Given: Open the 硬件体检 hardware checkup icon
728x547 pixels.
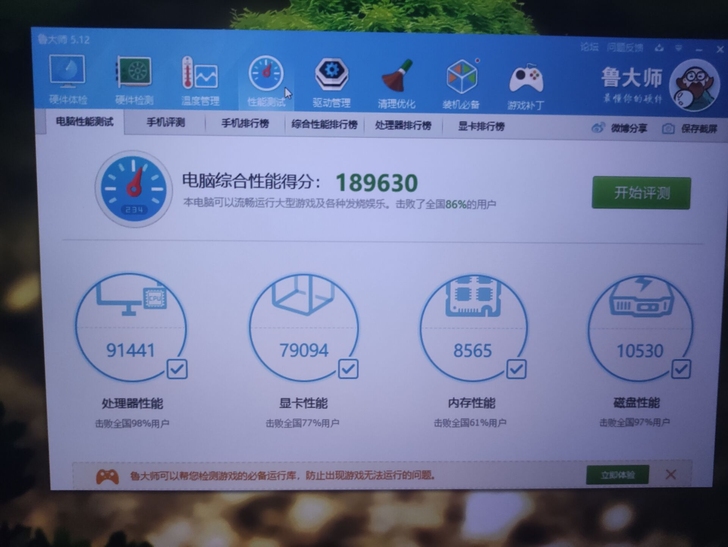Looking at the screenshot, I should [67, 79].
